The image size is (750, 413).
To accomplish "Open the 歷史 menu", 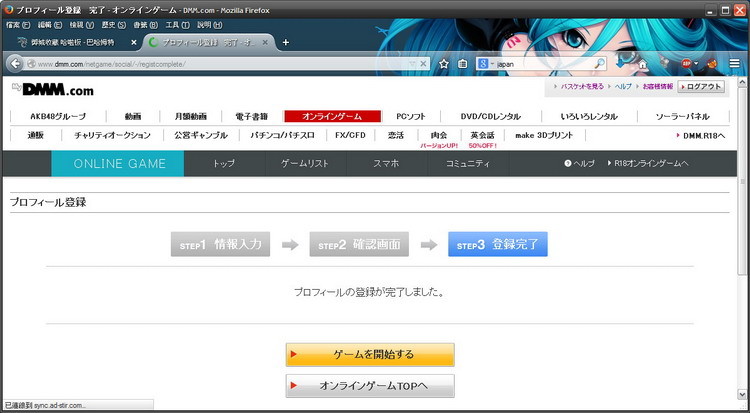I will (x=114, y=25).
